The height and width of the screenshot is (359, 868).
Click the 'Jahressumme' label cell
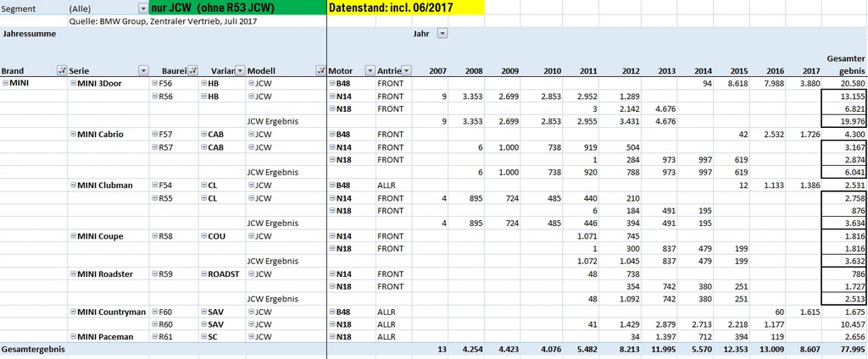coord(29,34)
